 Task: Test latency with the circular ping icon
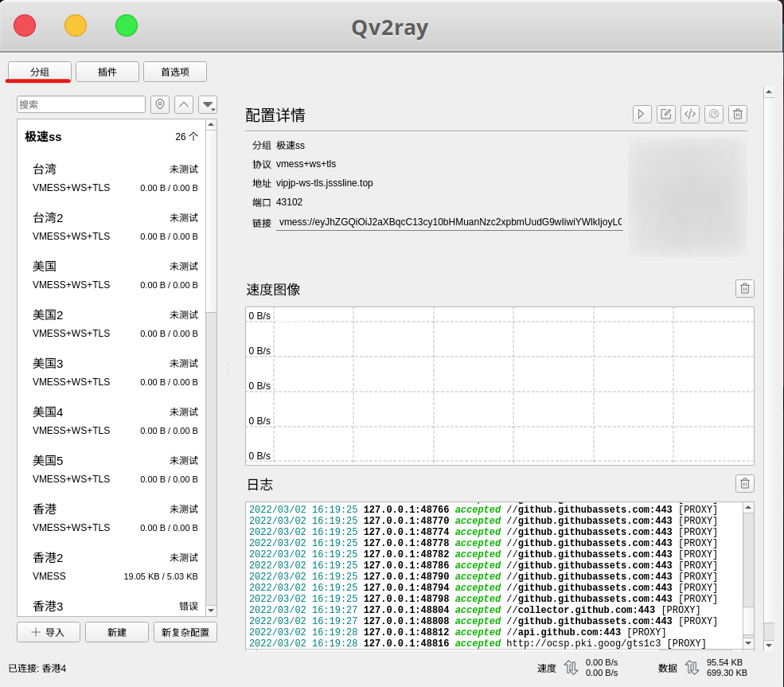(713, 114)
